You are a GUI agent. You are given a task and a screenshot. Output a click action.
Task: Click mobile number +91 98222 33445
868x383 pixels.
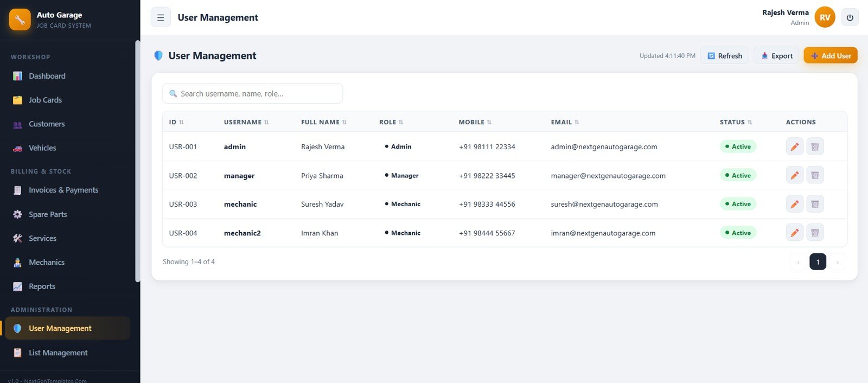pyautogui.click(x=487, y=176)
